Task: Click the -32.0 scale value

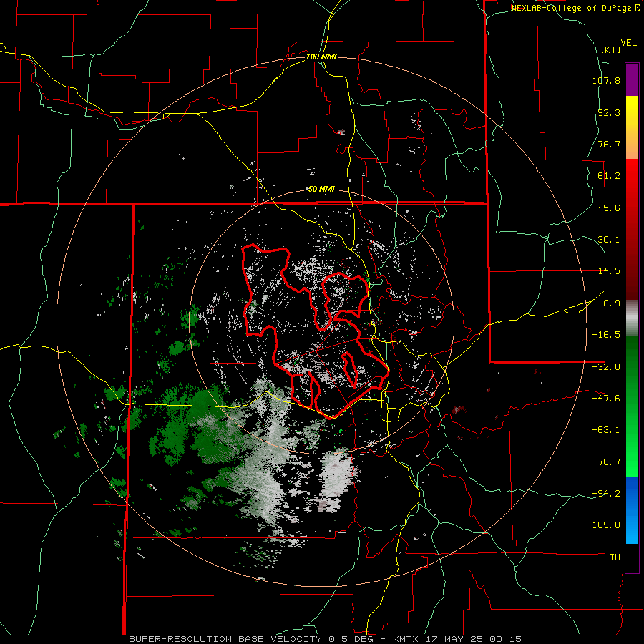Action: tap(606, 367)
